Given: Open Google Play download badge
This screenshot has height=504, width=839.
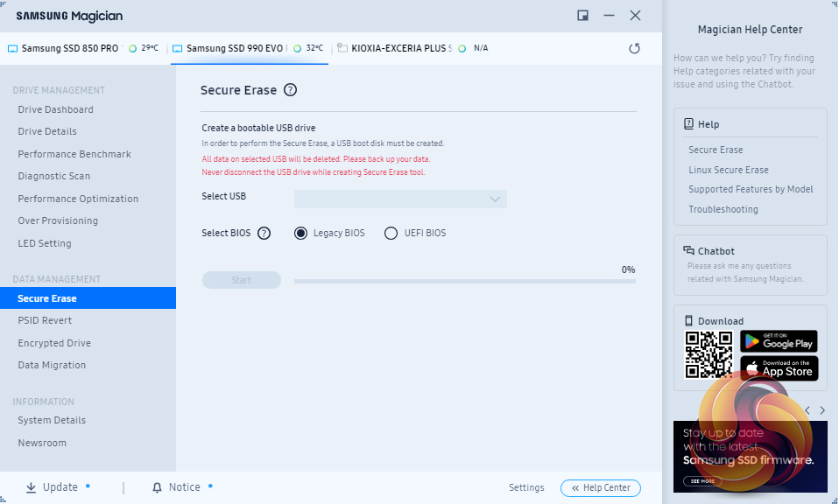Looking at the screenshot, I should point(779,341).
